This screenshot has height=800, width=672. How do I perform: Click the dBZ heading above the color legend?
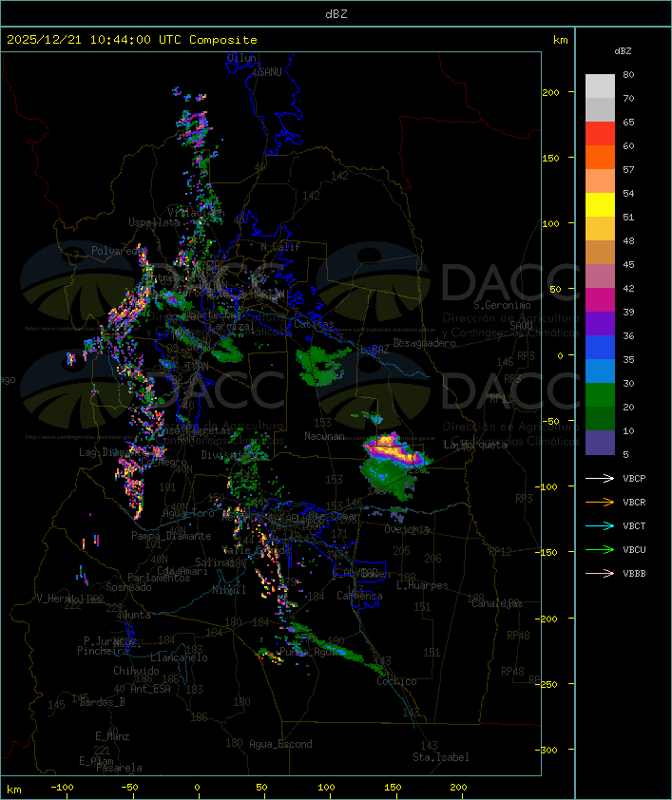coord(623,51)
